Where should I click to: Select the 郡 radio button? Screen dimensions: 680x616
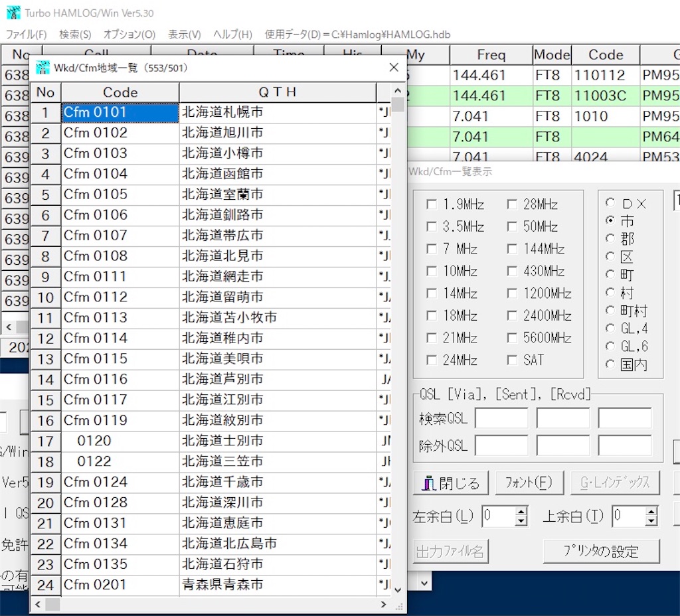click(x=610, y=238)
